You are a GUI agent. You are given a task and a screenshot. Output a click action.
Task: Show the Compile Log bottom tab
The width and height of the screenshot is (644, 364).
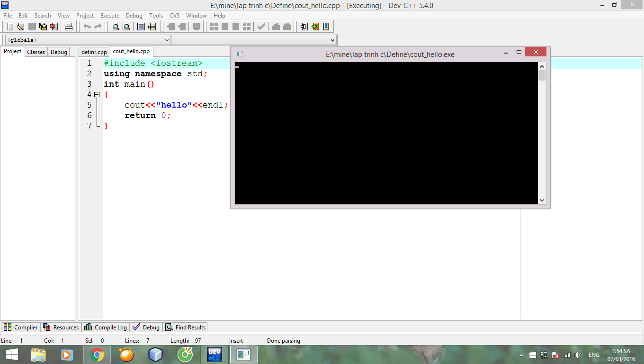point(106,328)
